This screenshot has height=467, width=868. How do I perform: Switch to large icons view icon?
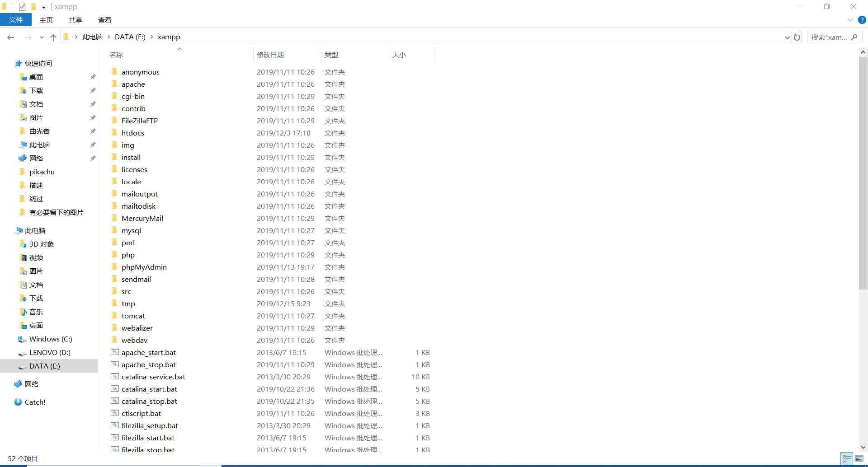click(859, 459)
